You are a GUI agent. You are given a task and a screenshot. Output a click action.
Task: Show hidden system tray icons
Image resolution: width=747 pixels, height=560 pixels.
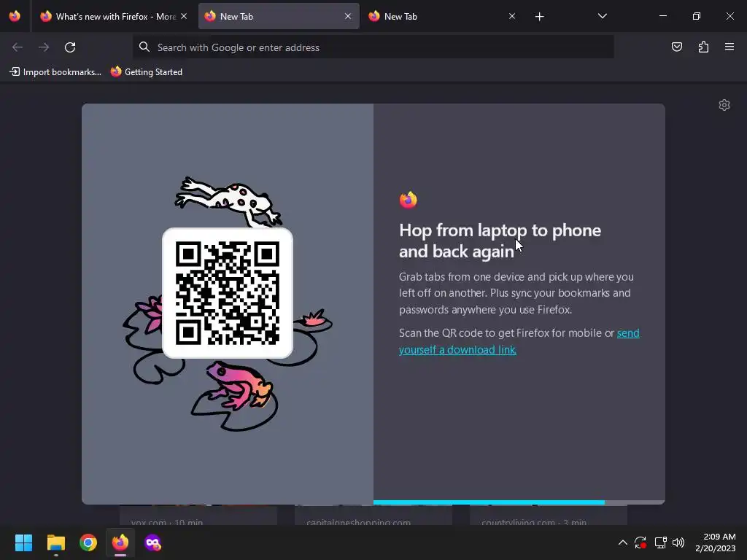pos(623,542)
